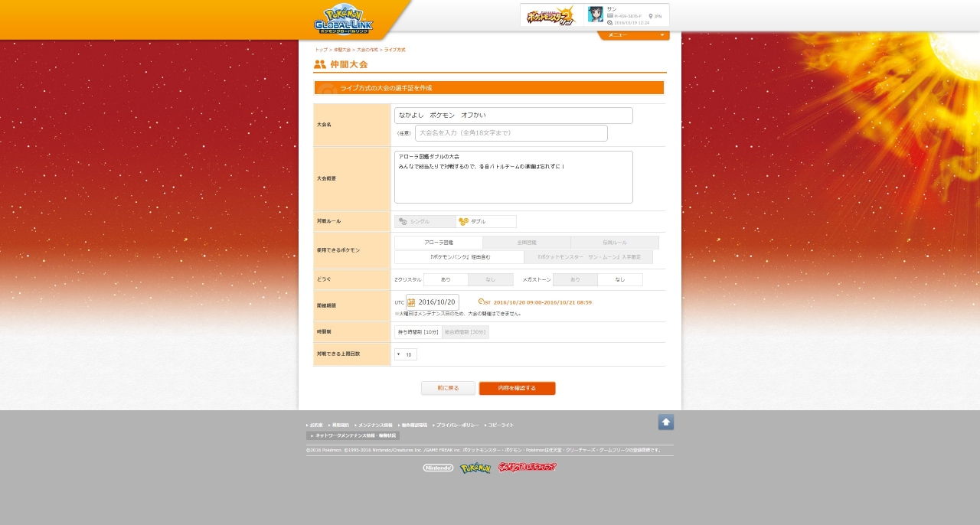Open the battle count limit dropdown
Image resolution: width=980 pixels, height=525 pixels.
point(406,354)
